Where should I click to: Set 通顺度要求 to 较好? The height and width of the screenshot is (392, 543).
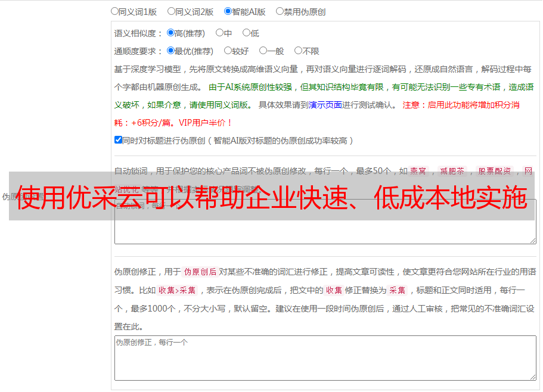coord(228,51)
